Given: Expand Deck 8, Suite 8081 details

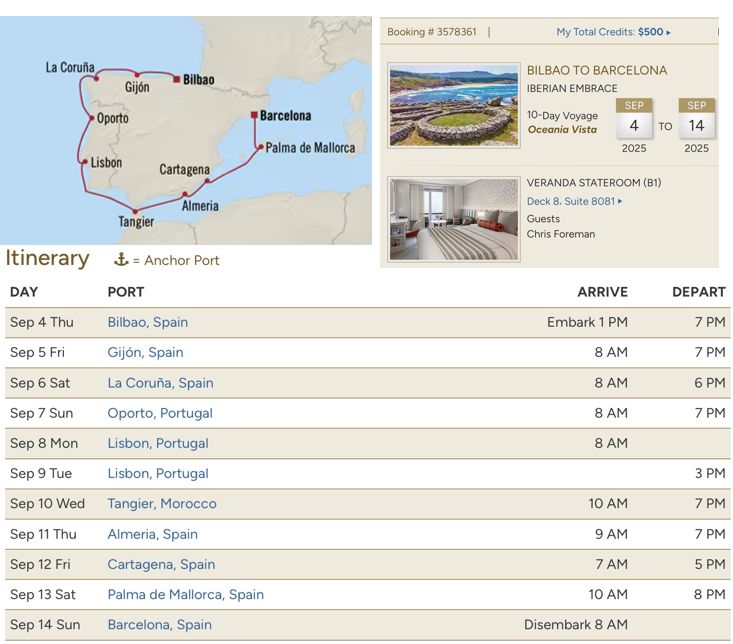Looking at the screenshot, I should tap(574, 201).
